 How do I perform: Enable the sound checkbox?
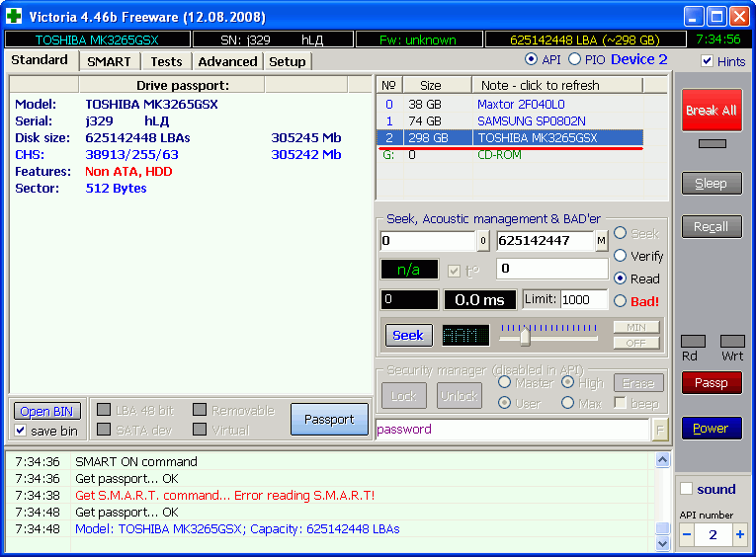pos(687,489)
